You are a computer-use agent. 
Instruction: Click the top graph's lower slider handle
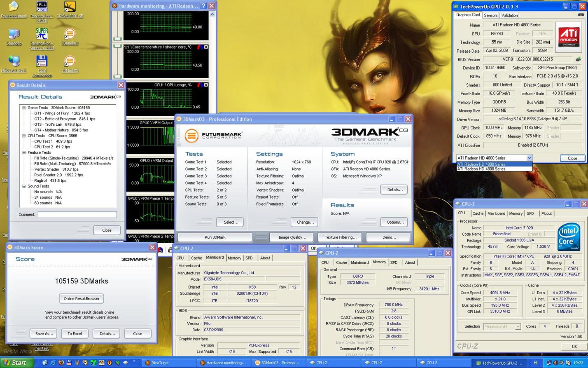coord(117,39)
